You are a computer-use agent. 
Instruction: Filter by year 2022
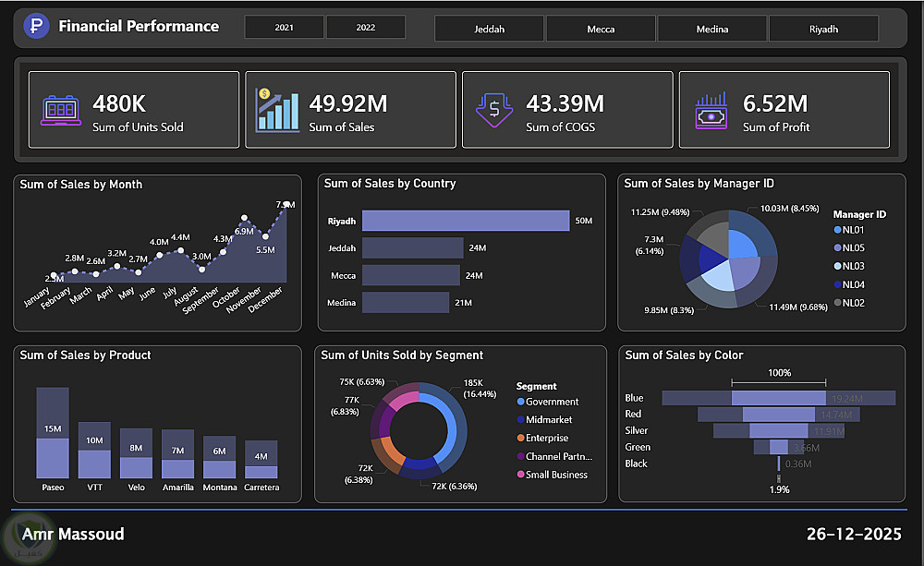[x=365, y=27]
